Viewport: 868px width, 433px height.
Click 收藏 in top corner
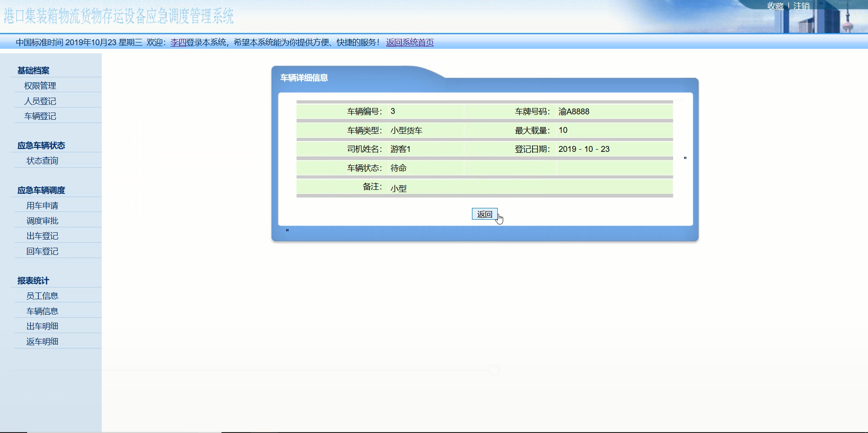point(775,6)
